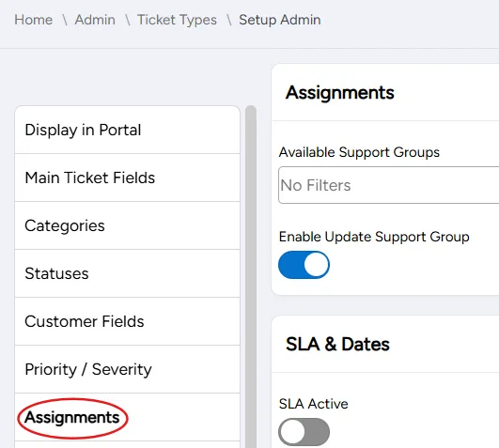Switch to Categories section
The image size is (499, 448).
(127, 225)
